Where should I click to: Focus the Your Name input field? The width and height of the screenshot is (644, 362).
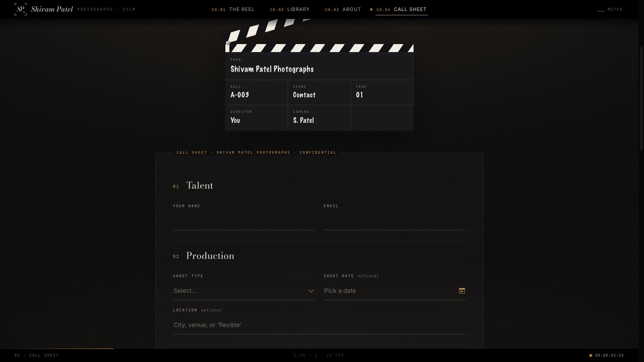click(x=244, y=221)
